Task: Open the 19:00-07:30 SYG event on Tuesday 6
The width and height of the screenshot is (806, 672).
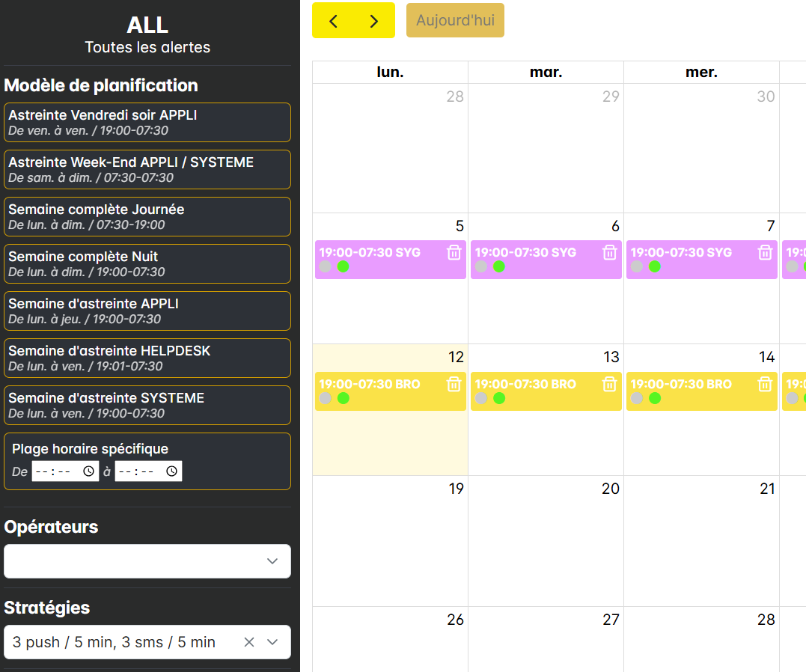Action: (546, 260)
